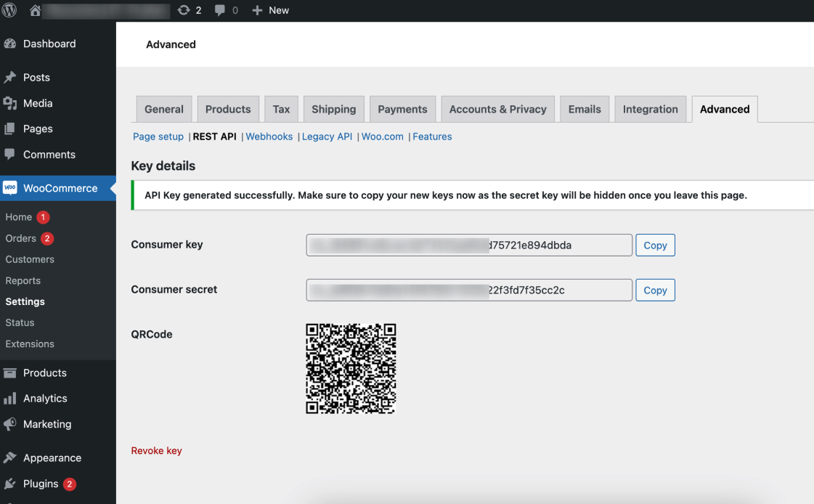Open the Customers submenu item
Screen dimensions: 814x504
tap(30, 259)
